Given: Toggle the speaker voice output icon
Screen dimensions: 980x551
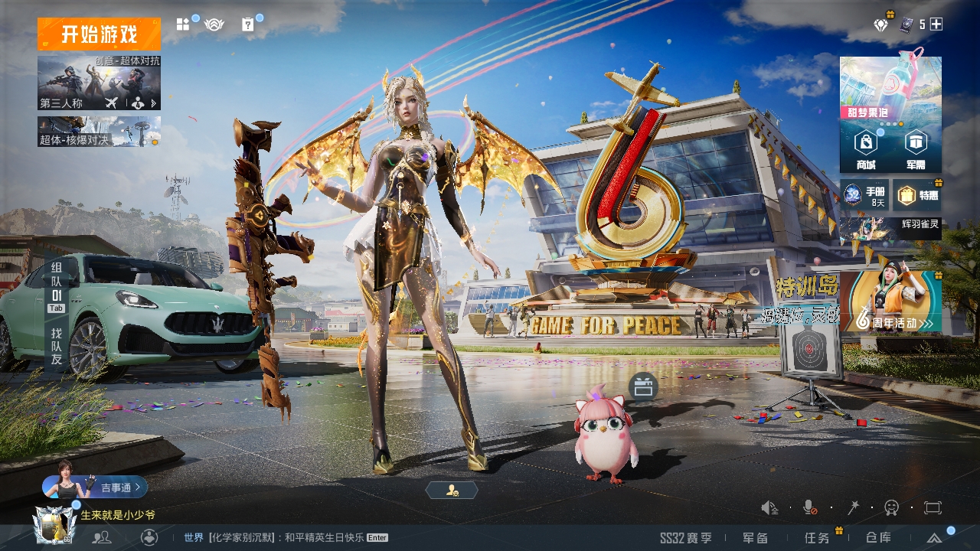Looking at the screenshot, I should (x=769, y=507).
